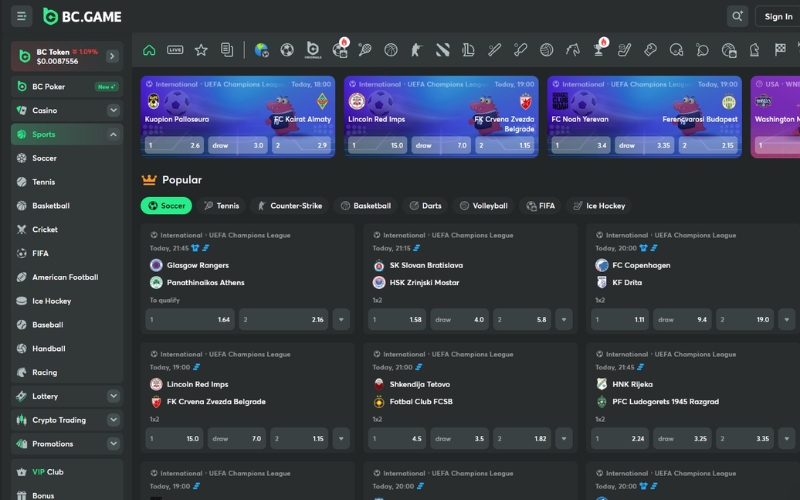Select the Dota 2 icon in top bar

442,50
